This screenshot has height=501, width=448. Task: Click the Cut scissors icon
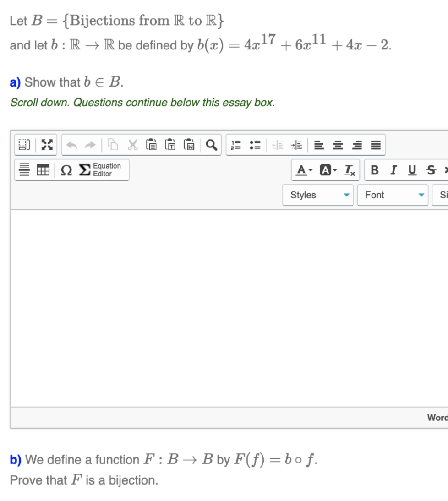(x=132, y=145)
